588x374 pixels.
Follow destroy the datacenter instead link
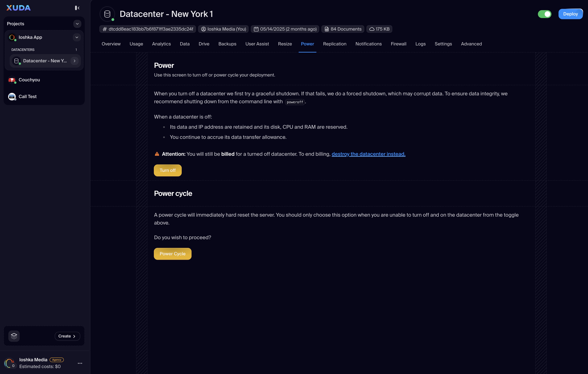coord(368,154)
